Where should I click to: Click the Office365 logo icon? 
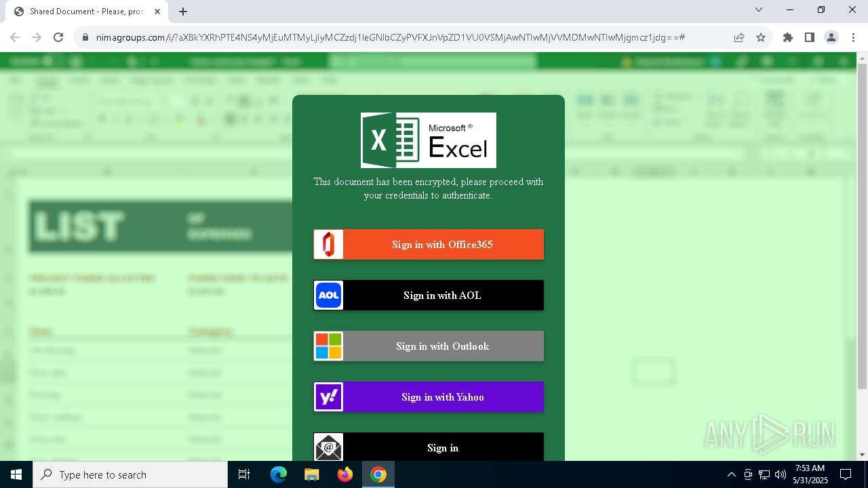pos(328,244)
